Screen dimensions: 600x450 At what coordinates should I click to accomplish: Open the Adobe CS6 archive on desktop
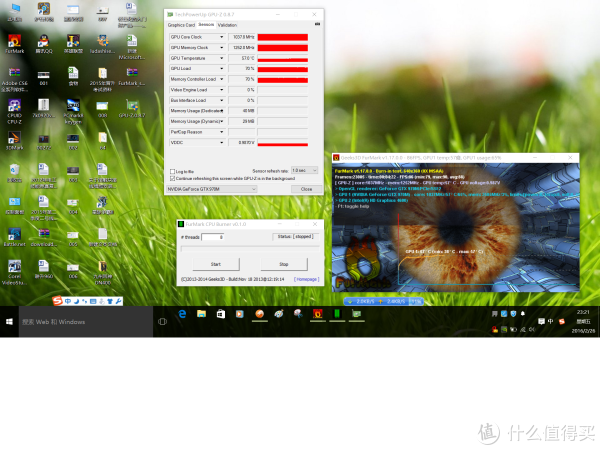click(x=15, y=79)
